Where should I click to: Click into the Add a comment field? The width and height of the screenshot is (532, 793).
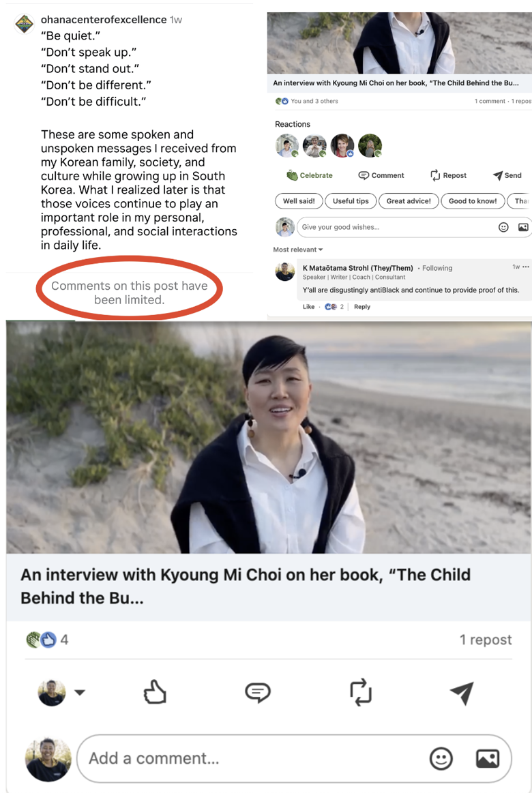[x=294, y=759]
